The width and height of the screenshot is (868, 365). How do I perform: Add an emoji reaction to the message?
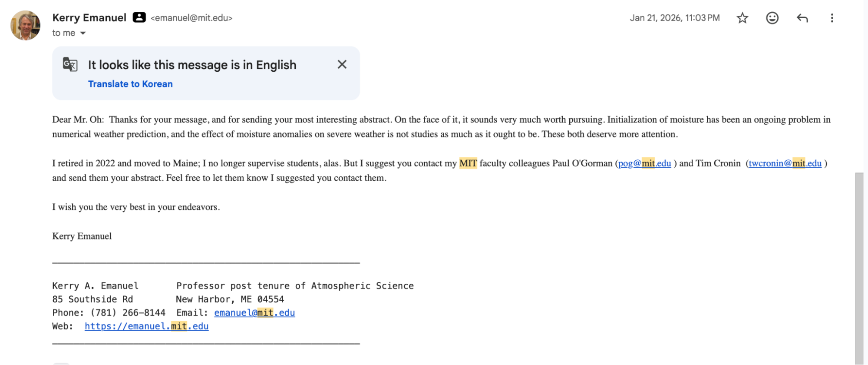(x=772, y=18)
